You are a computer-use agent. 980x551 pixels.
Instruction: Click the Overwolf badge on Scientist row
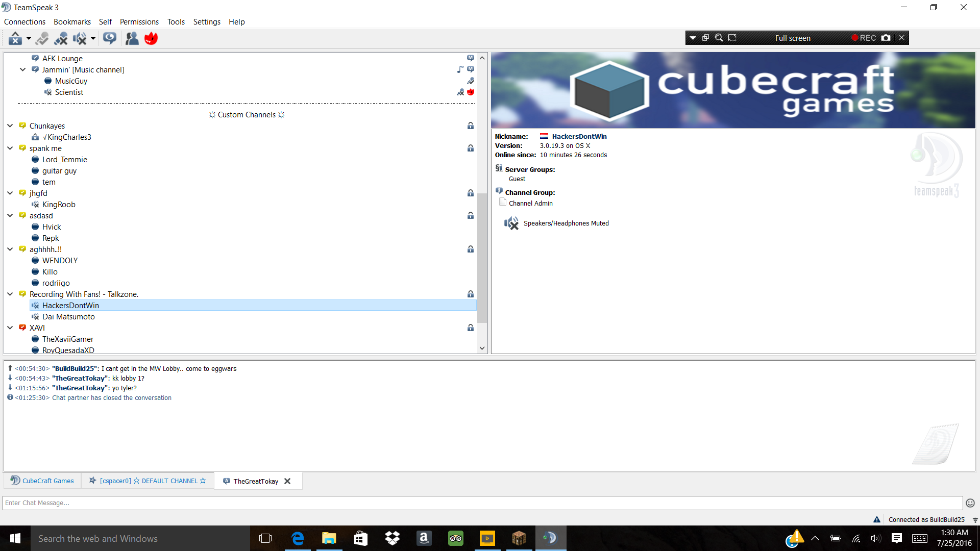471,92
